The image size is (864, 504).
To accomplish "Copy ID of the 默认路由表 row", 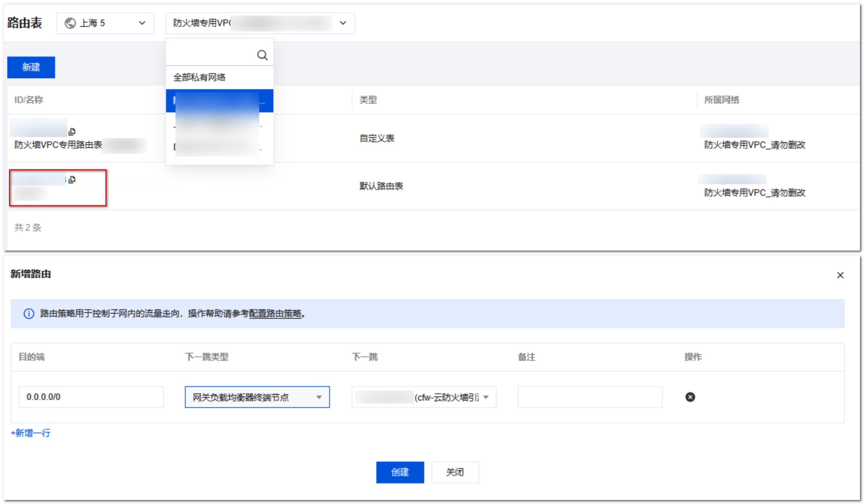I will coord(72,179).
